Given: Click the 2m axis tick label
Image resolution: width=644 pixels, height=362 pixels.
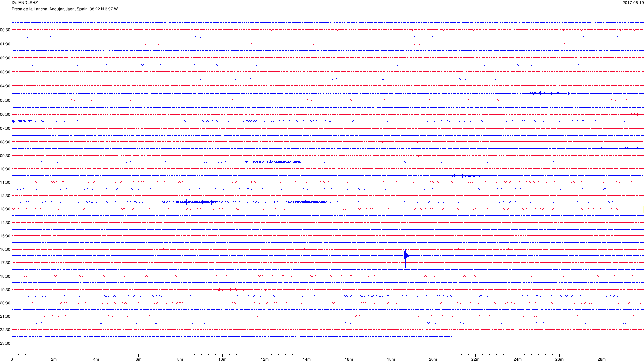Looking at the screenshot, I should pos(54,360).
